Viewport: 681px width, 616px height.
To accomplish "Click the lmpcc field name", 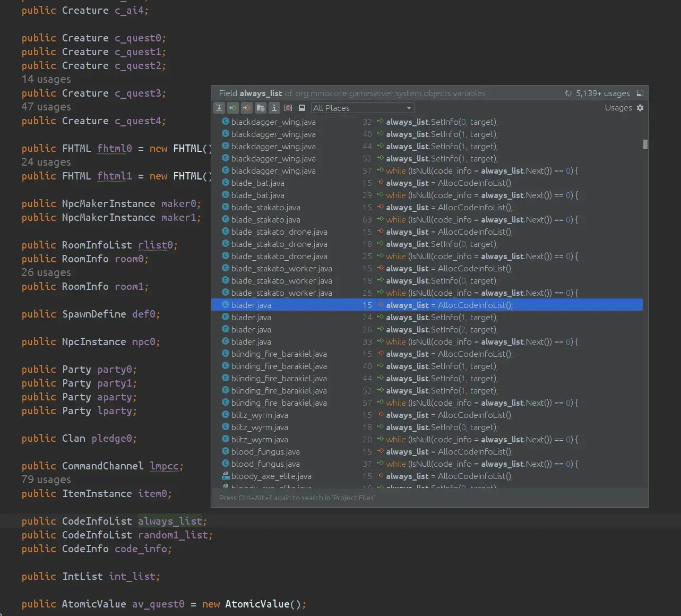I will (x=164, y=466).
